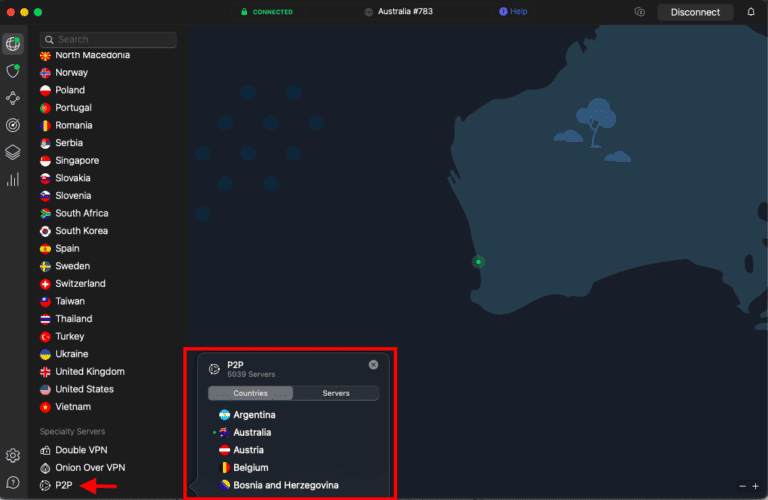Select Bosnia and Herzegovina in P2P list
This screenshot has width=768, height=500.
click(286, 485)
